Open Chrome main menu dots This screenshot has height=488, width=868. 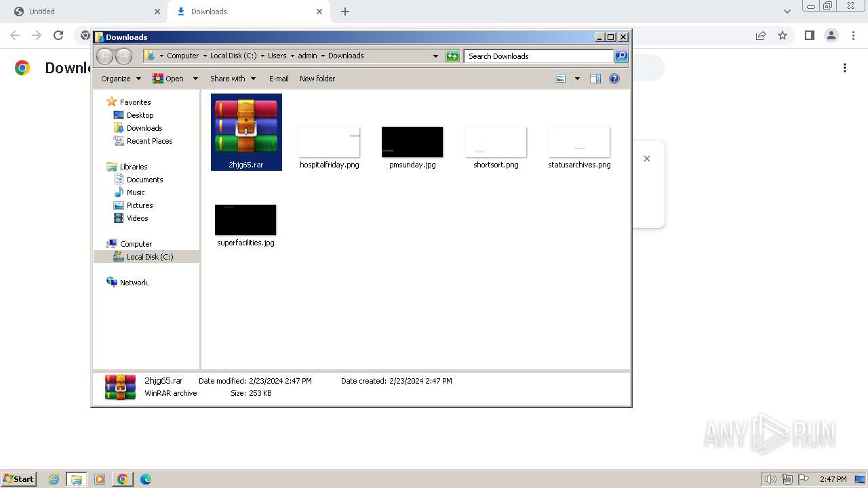(x=852, y=35)
